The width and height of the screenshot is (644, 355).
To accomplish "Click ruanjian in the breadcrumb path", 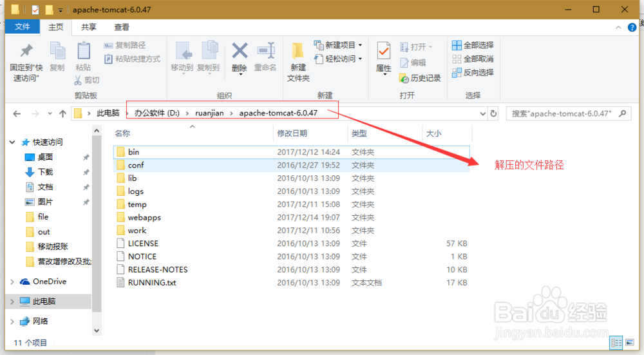I will [209, 113].
